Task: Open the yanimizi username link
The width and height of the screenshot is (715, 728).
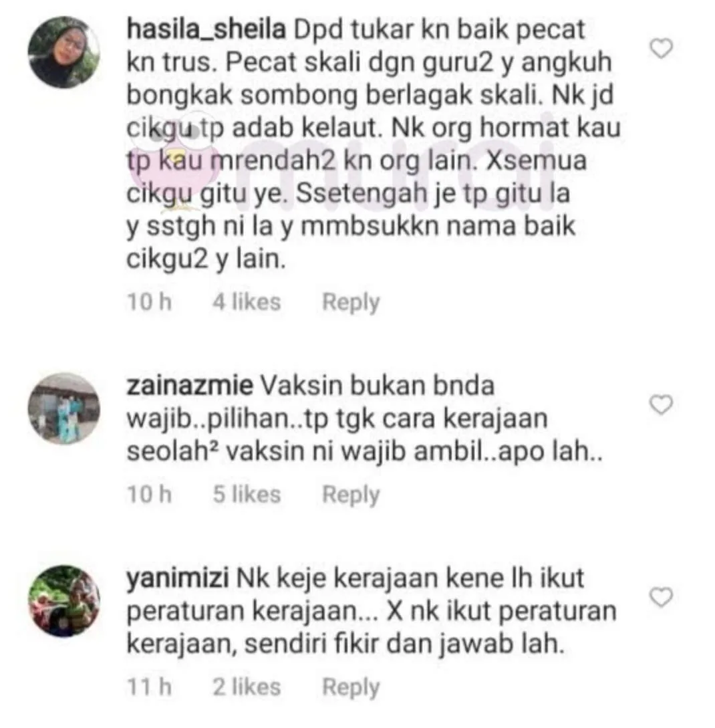Action: [178, 579]
